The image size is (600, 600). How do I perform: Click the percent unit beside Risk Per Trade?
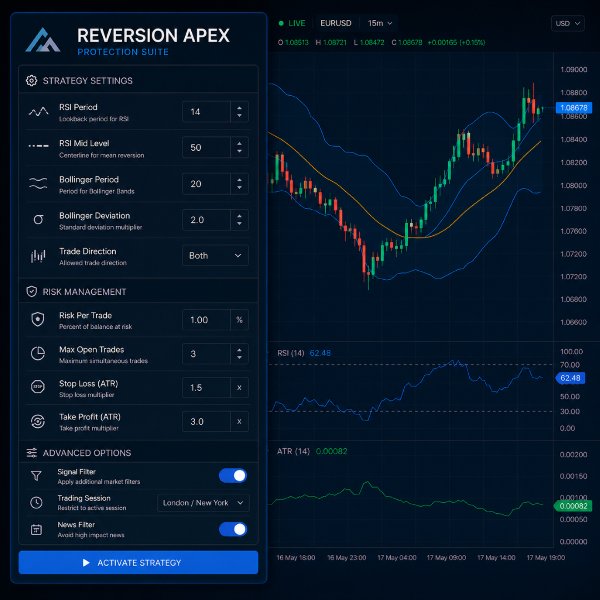coord(240,320)
